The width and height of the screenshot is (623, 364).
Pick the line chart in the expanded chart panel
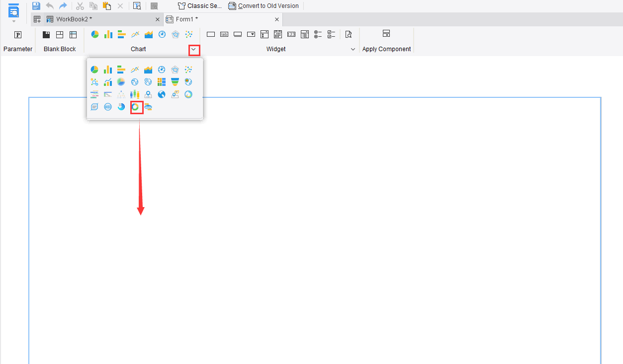[x=135, y=70]
